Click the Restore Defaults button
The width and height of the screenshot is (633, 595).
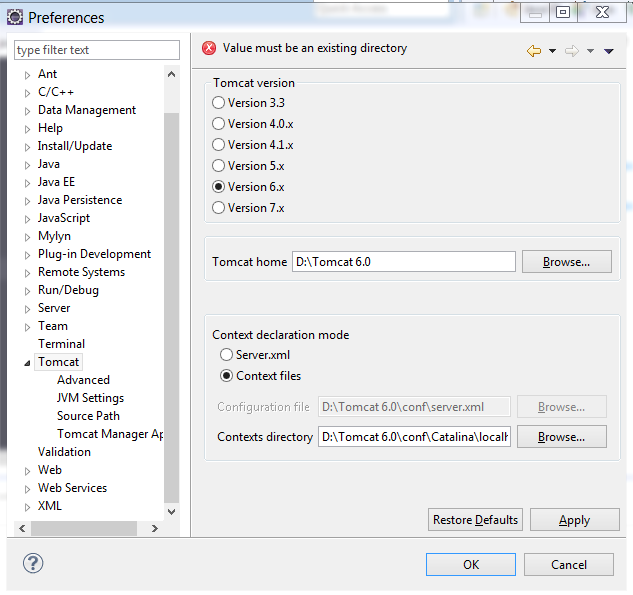pos(475,520)
